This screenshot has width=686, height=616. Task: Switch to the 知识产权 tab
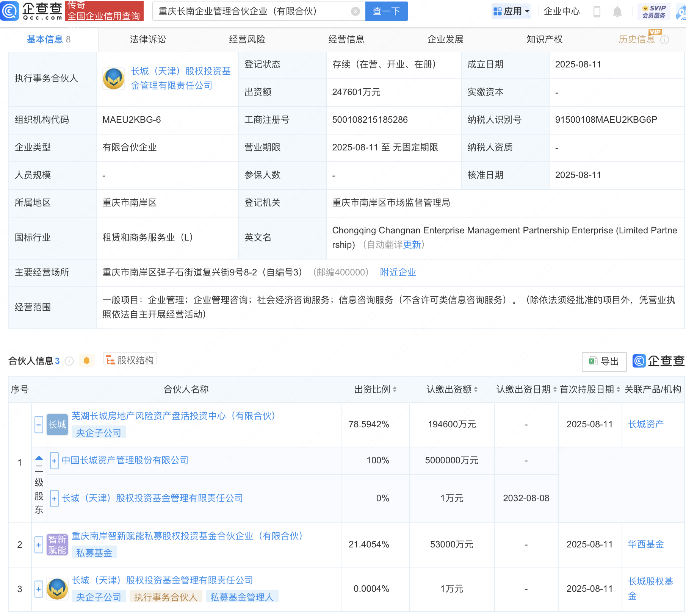[545, 39]
